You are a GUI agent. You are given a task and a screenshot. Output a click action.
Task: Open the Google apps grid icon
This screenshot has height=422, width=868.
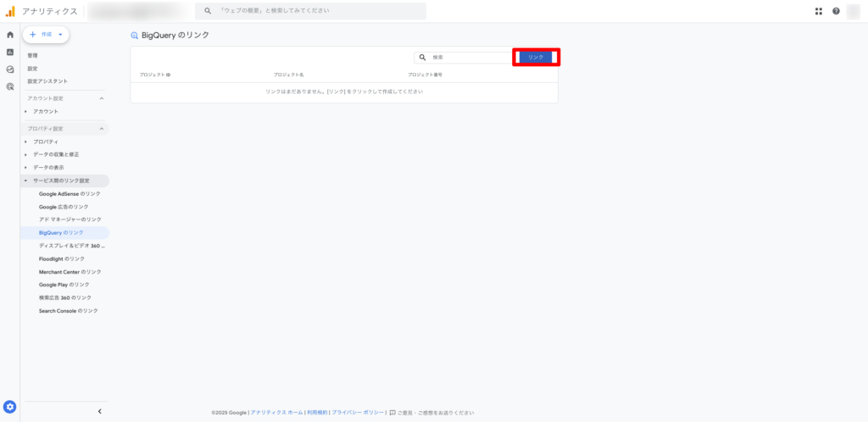click(x=819, y=11)
